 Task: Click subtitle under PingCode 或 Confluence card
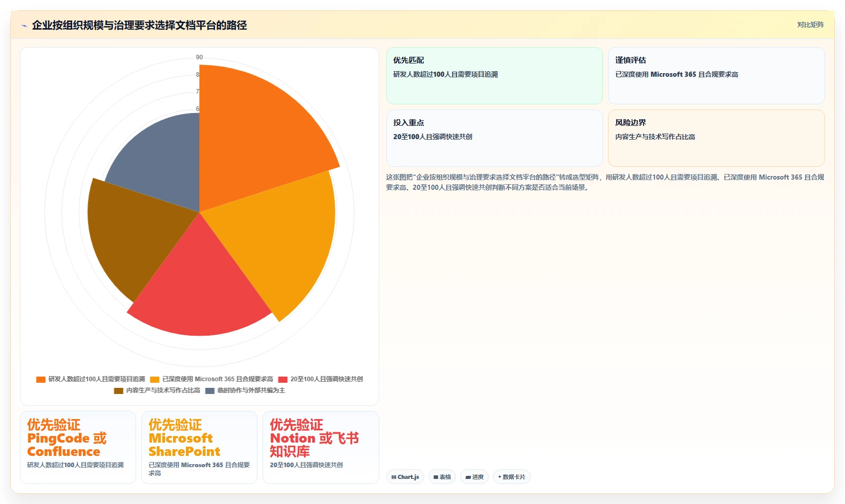pos(75,465)
